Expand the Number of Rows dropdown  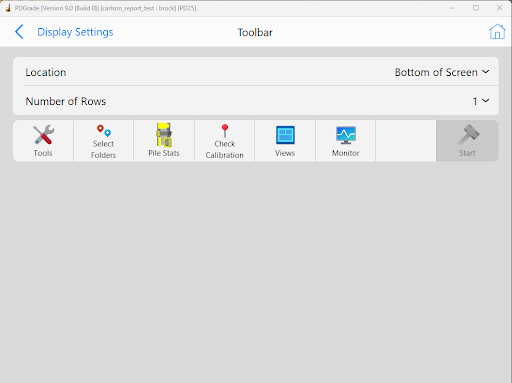(x=481, y=101)
